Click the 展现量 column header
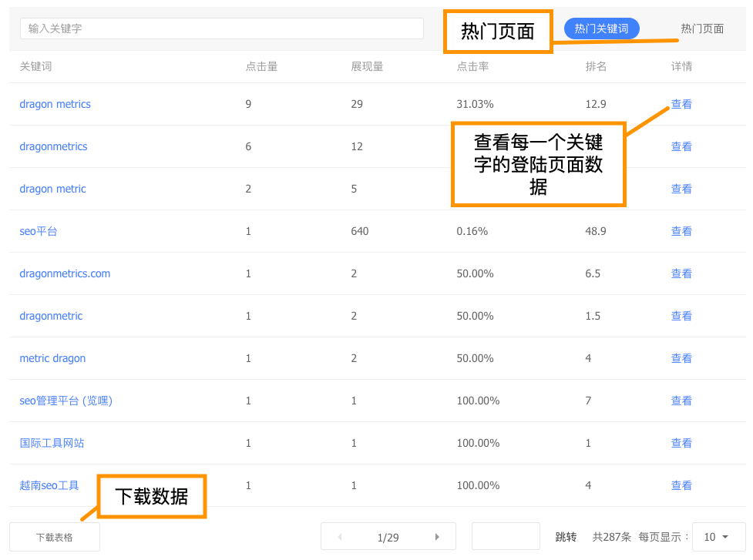 point(367,66)
